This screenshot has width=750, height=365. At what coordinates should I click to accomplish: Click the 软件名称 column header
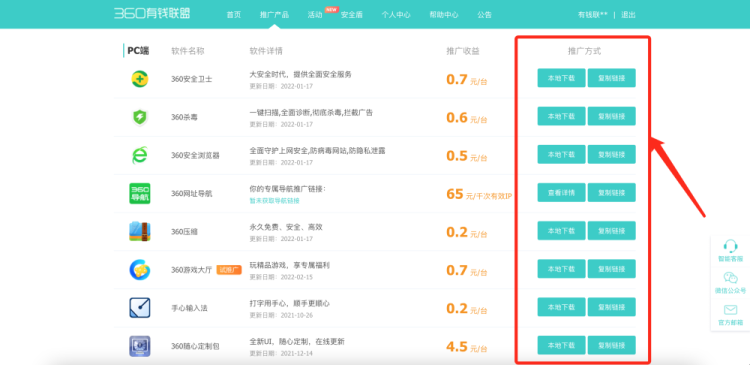point(188,51)
